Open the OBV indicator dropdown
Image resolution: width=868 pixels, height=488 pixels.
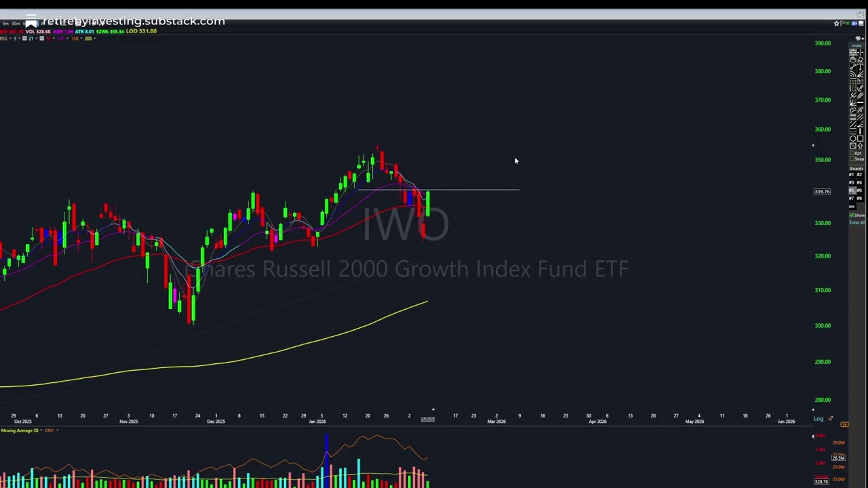point(57,430)
